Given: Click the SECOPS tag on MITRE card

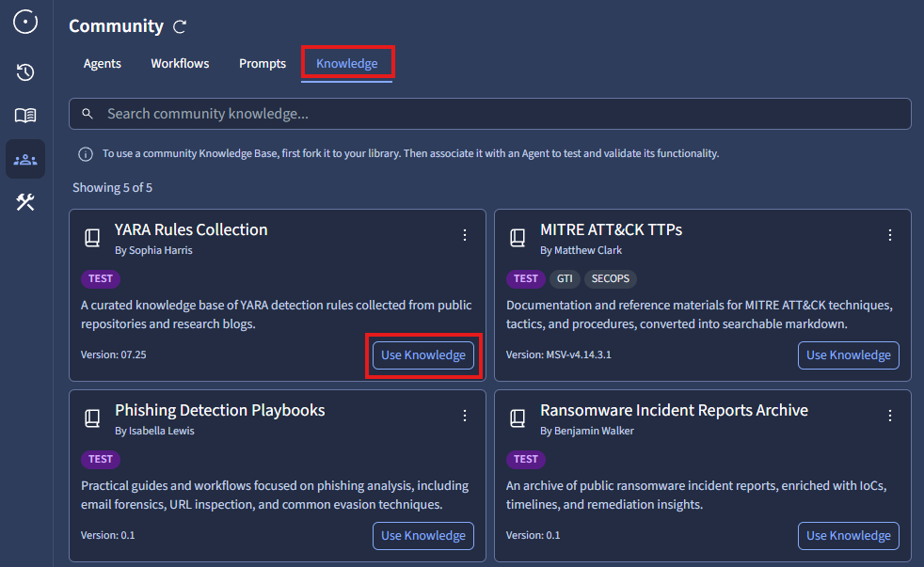Looking at the screenshot, I should pos(611,278).
